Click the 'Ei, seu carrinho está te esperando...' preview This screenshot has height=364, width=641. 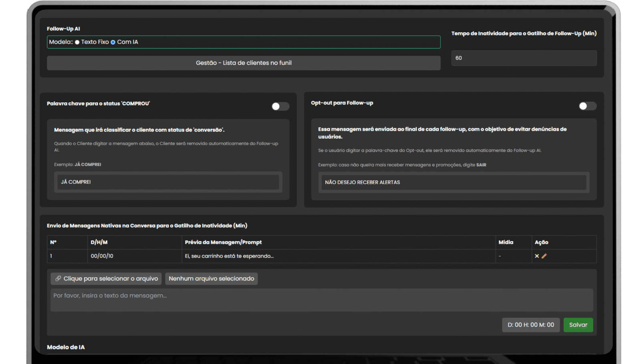pos(229,256)
